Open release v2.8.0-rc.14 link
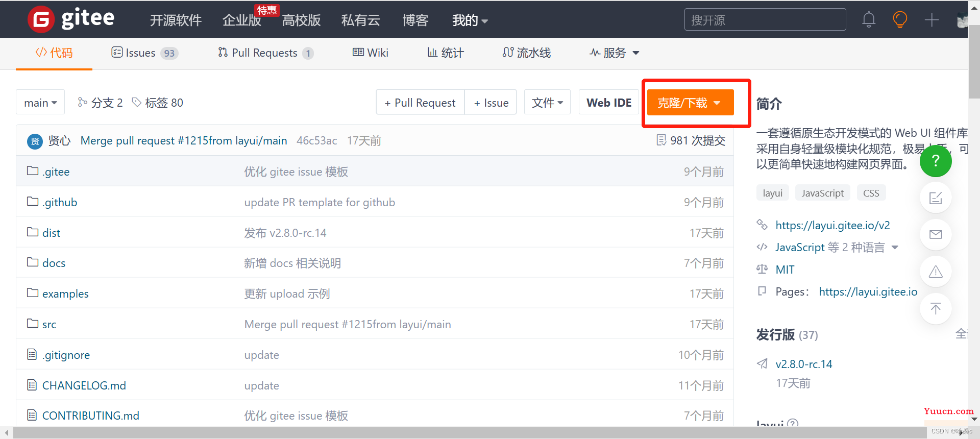Screen dimensions: 980x439 [804, 364]
